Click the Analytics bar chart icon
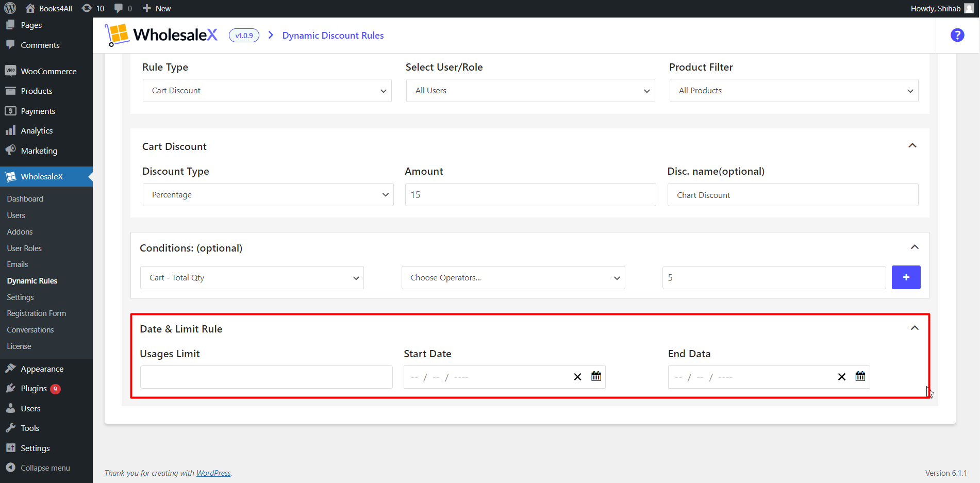 10,130
